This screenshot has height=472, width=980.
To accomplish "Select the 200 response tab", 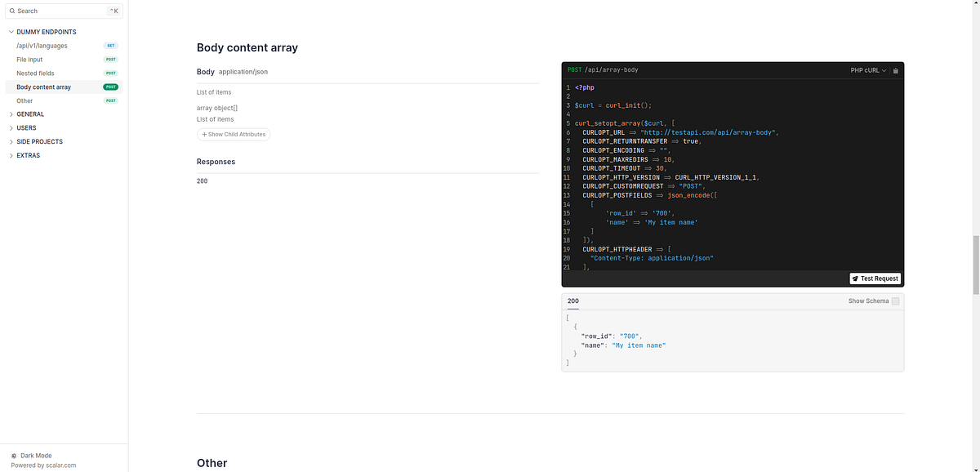I will [x=573, y=301].
